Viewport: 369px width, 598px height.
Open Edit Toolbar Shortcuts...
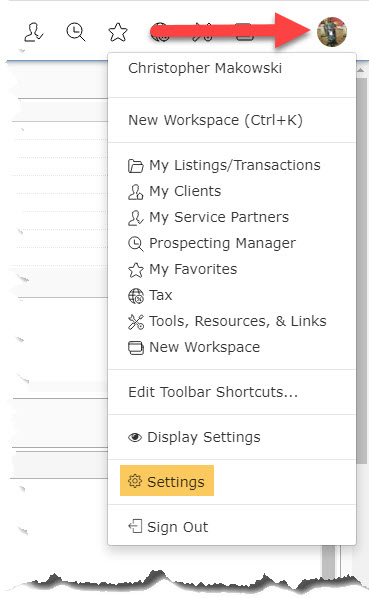pos(213,392)
